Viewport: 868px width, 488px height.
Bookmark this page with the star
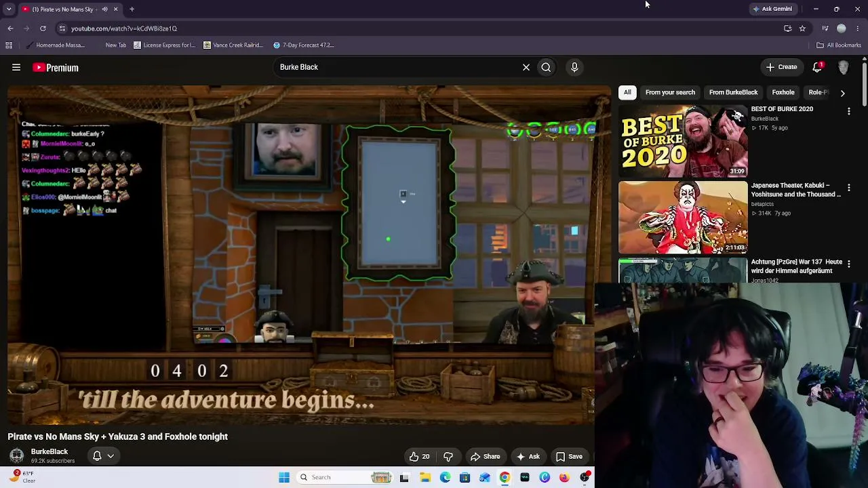[x=802, y=28]
